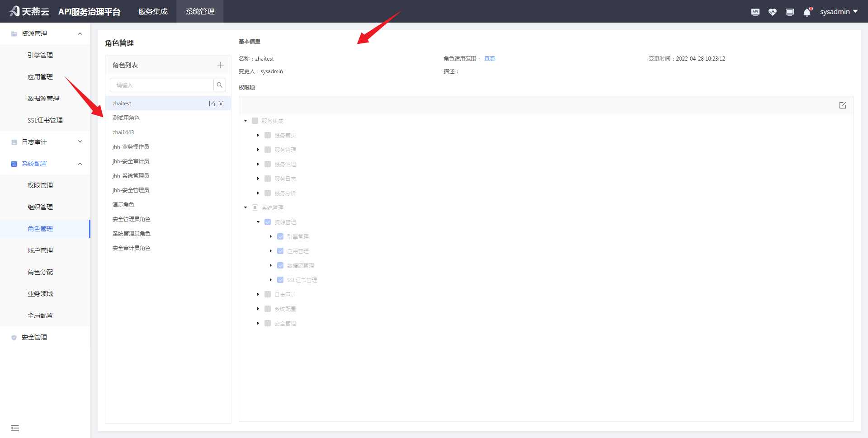Click the edit permissions icon in permission panel

(843, 105)
